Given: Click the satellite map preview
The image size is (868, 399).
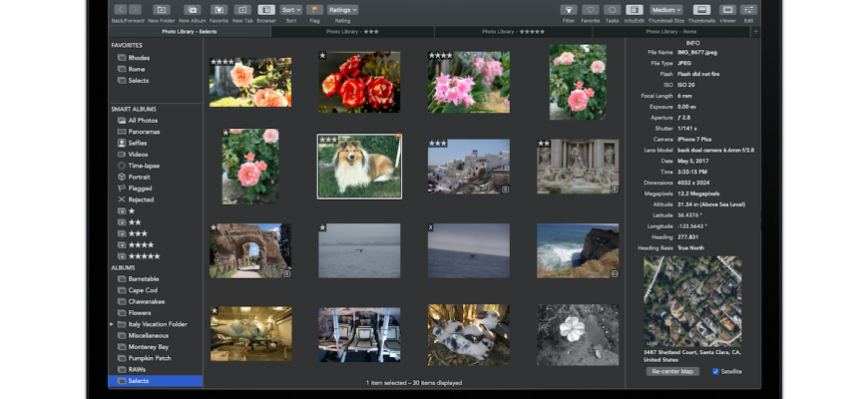Looking at the screenshot, I should point(692,301).
